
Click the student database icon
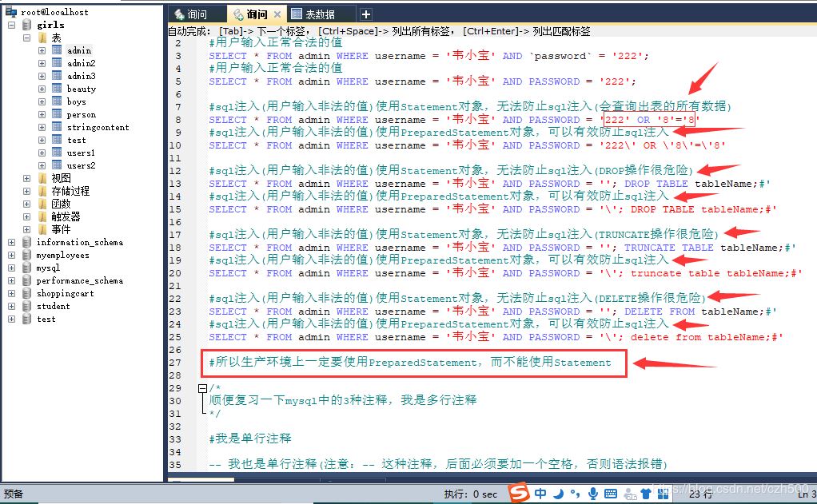tap(26, 306)
